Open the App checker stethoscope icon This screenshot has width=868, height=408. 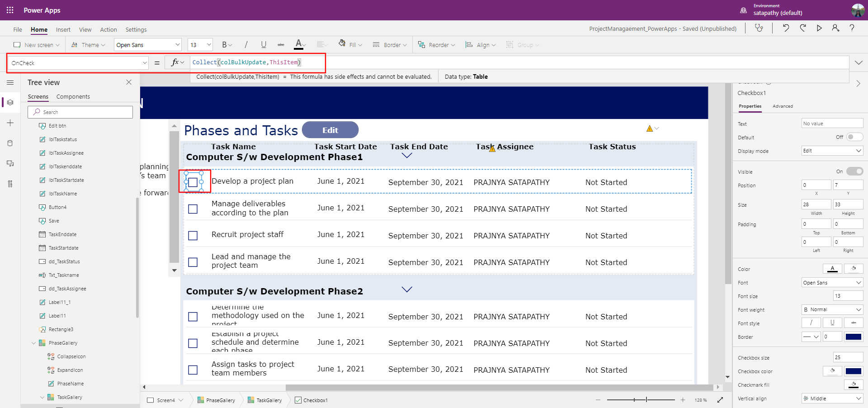point(759,28)
